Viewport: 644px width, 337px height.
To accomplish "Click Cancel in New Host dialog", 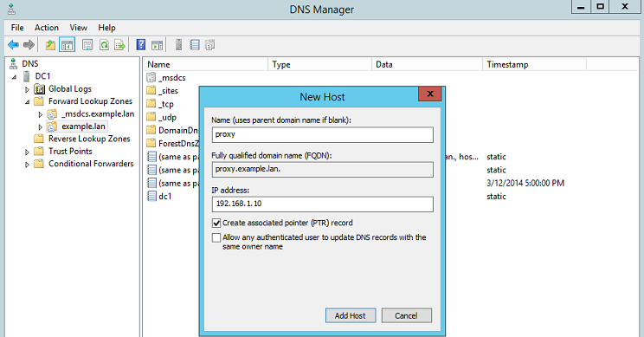I will coord(407,315).
